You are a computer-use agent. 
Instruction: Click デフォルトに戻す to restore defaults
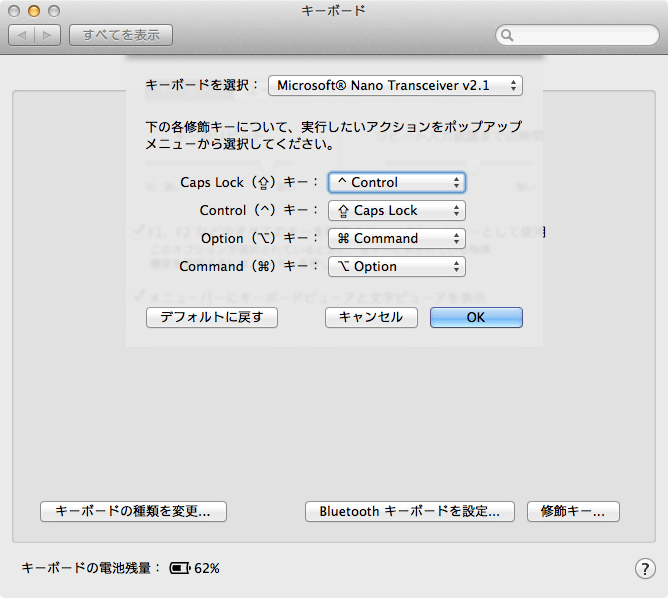point(212,317)
